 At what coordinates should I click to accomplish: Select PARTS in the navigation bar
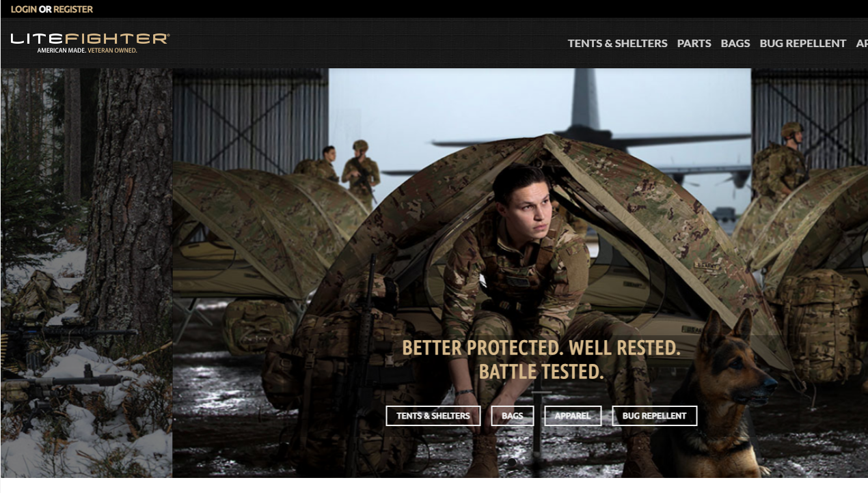pyautogui.click(x=694, y=43)
